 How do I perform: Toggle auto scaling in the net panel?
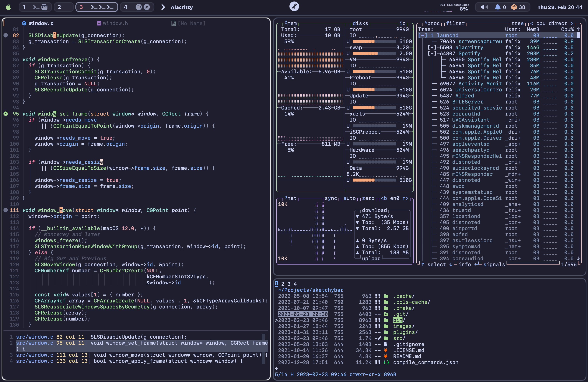(349, 198)
